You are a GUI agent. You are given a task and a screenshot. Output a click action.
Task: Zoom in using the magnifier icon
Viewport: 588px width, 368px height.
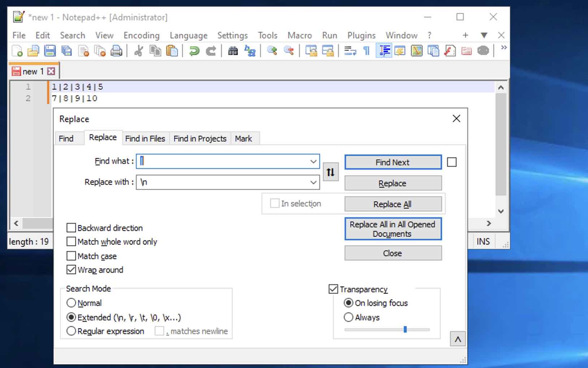pos(272,51)
